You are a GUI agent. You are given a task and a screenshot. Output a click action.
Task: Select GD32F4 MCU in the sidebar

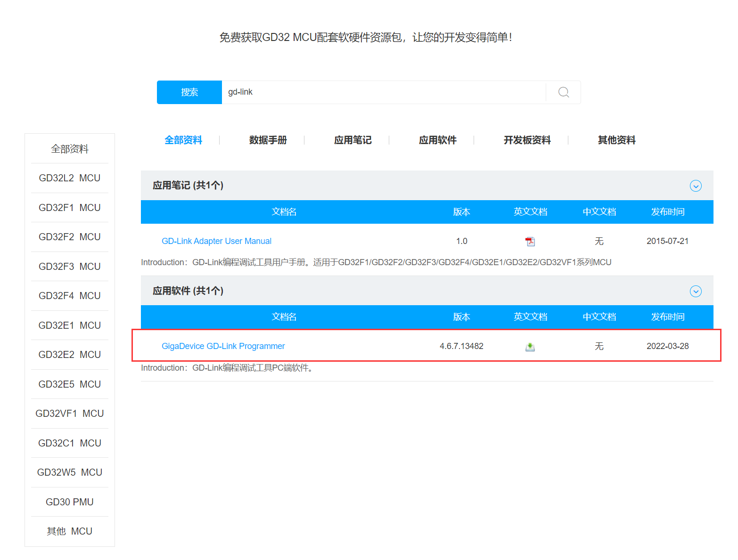click(70, 296)
